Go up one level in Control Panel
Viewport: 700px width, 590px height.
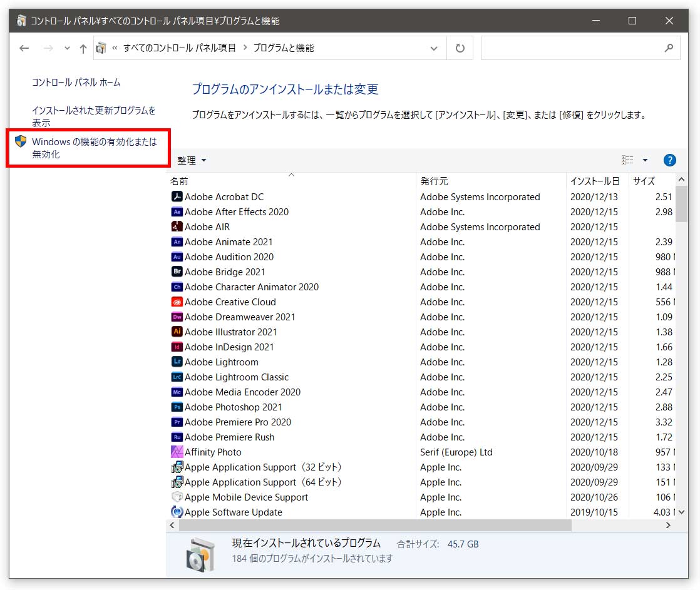tap(83, 48)
